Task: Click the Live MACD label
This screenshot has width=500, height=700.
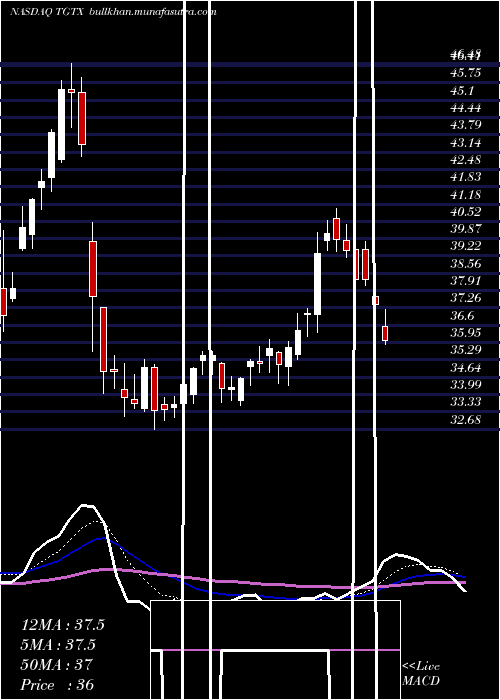Action: pos(421,674)
